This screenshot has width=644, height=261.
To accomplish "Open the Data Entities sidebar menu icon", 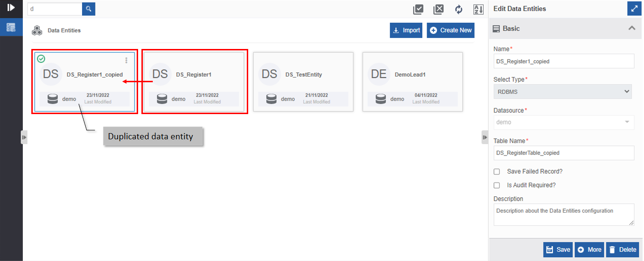I will 11,28.
